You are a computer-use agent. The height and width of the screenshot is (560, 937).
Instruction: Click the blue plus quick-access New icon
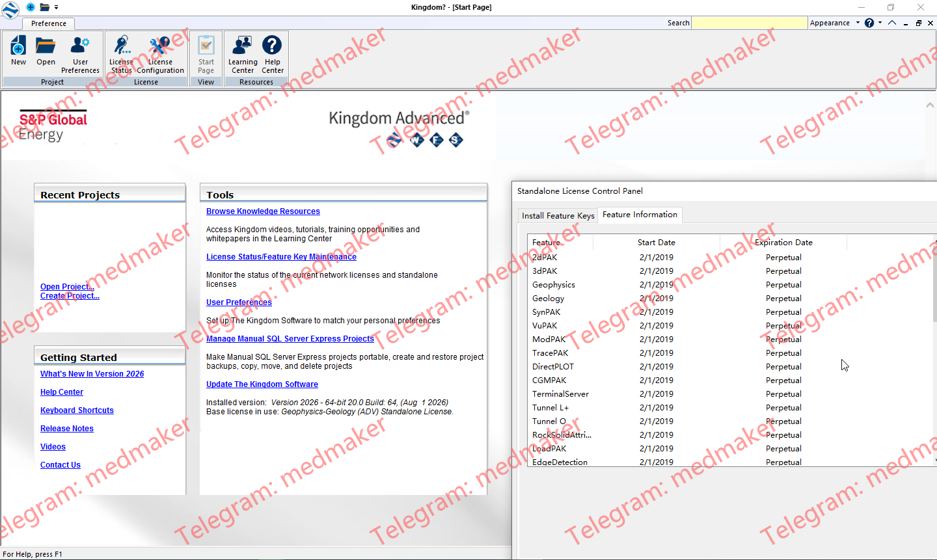(x=31, y=7)
